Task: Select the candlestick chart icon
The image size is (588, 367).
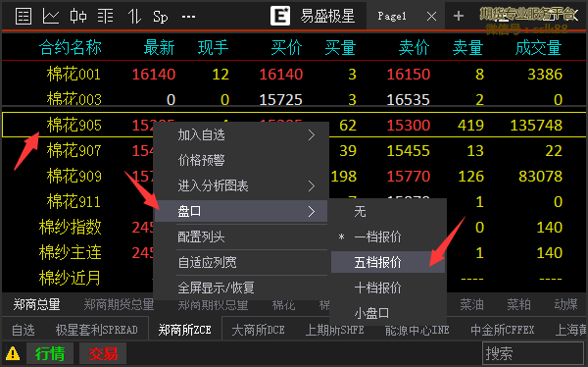Action: (x=78, y=17)
